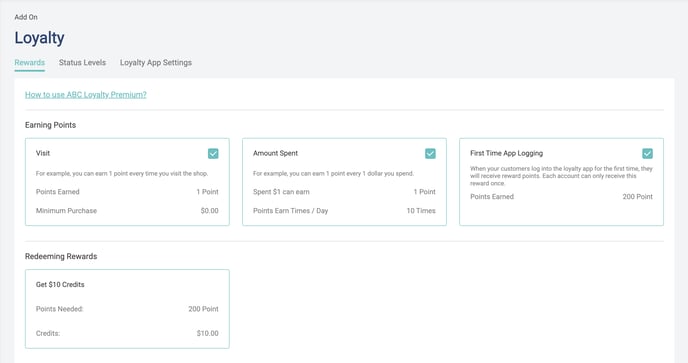This screenshot has height=363, width=688.
Task: Click the 'Minimum Purchase' label
Action: [66, 211]
